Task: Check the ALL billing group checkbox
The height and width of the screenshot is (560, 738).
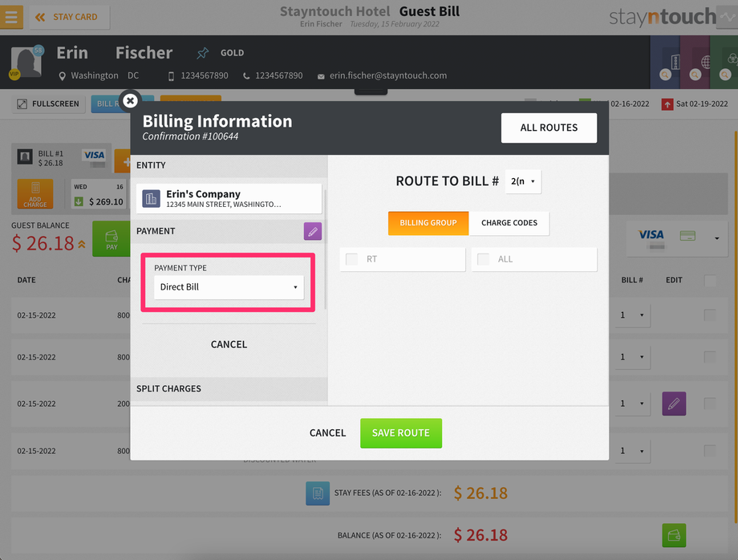Action: pos(484,259)
